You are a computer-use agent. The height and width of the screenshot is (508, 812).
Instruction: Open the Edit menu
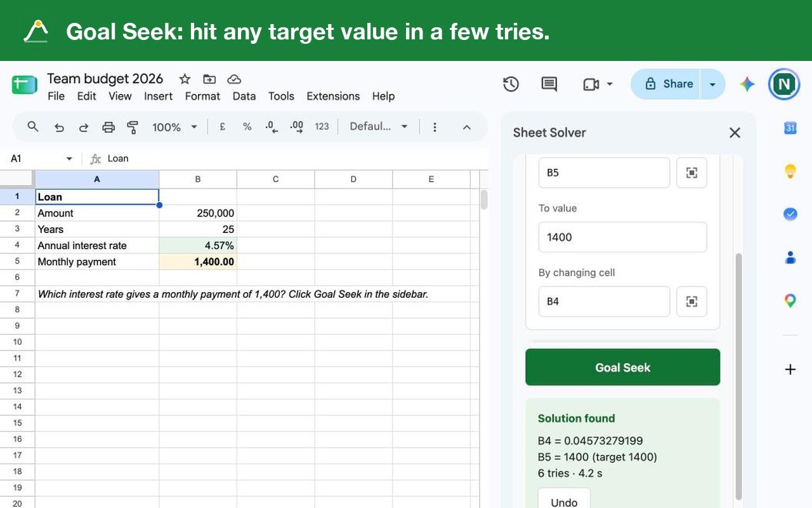click(x=86, y=96)
